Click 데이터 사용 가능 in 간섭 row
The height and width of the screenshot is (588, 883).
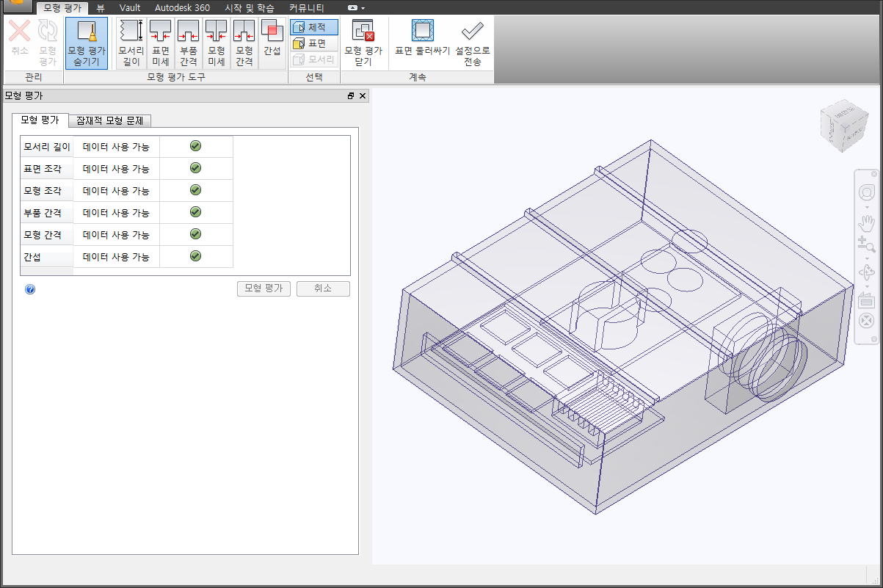click(116, 257)
